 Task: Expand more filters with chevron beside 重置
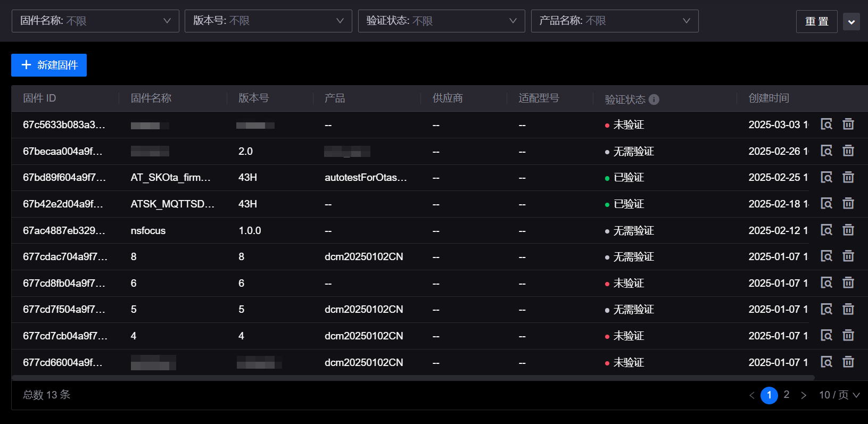tap(851, 22)
